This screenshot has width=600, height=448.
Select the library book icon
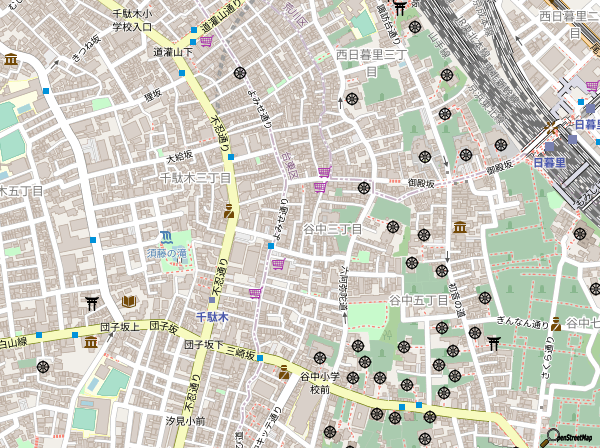129,301
